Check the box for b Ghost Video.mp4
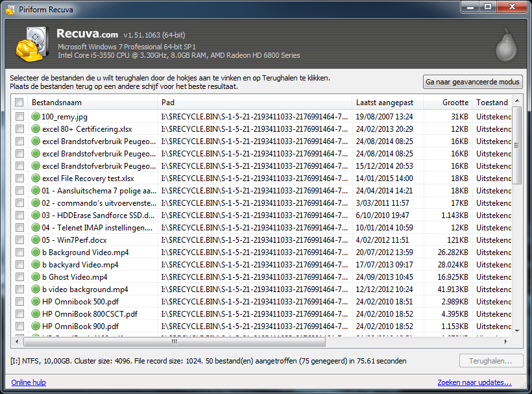The image size is (532, 394). point(19,277)
